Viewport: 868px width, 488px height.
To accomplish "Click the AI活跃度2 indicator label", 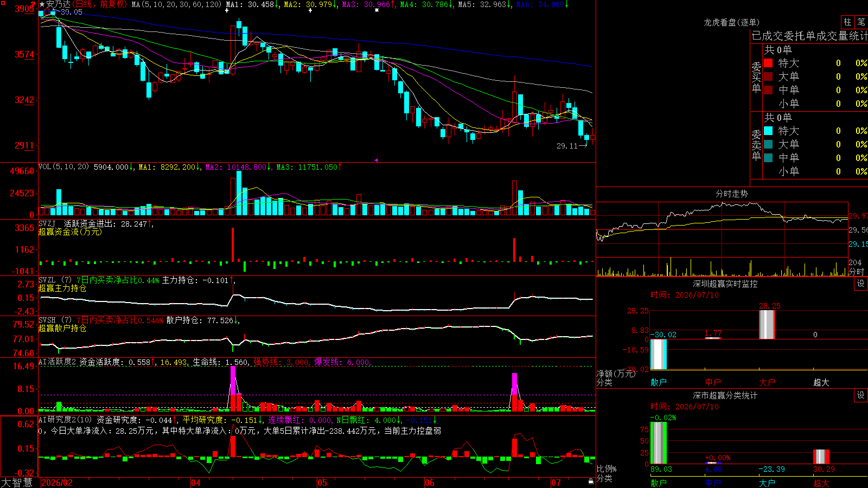I will (x=57, y=362).
